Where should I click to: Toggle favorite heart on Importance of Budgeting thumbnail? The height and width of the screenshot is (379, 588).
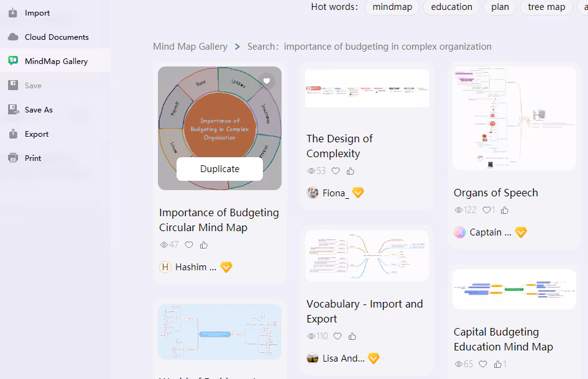coord(267,81)
